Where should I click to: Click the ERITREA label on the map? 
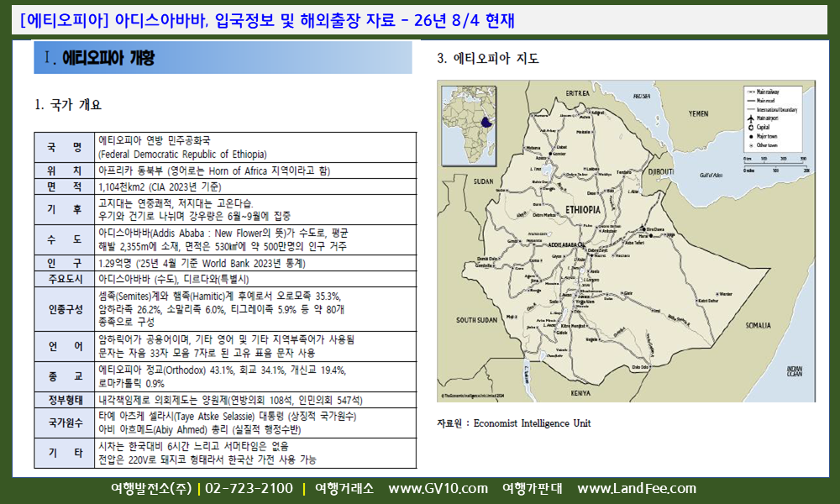578,94
